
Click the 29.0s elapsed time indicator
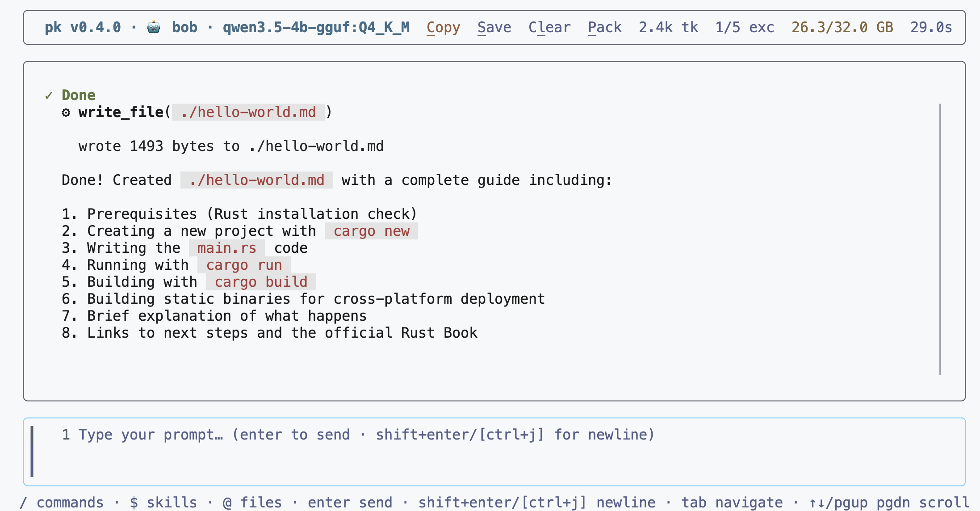(x=931, y=27)
